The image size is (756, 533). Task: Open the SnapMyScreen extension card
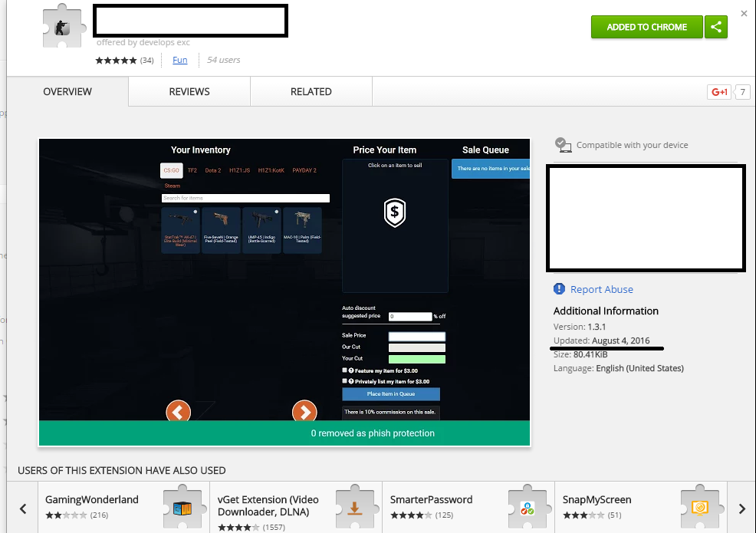641,507
